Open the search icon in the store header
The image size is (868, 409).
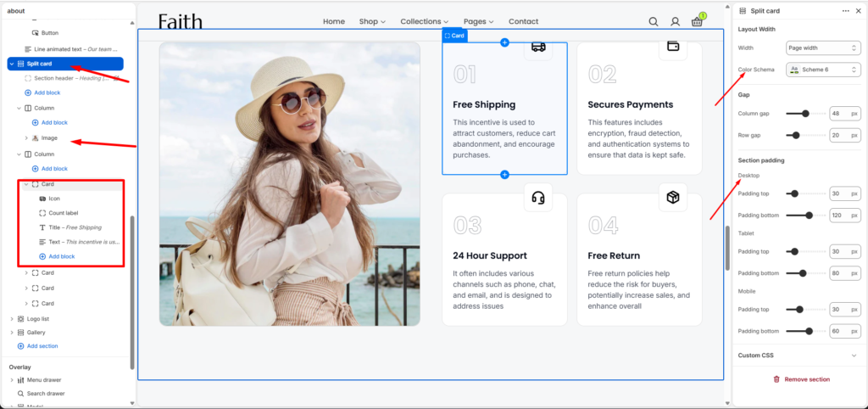point(654,21)
